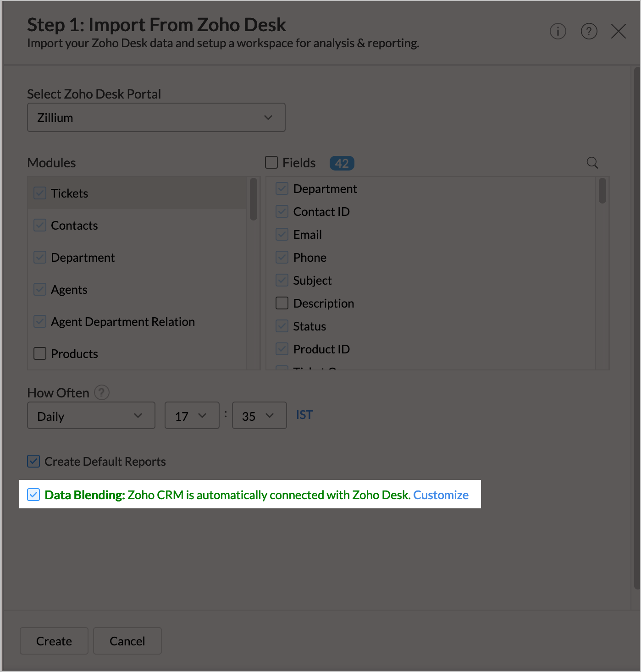Click the How Often help icon
The height and width of the screenshot is (672, 641).
coord(101,392)
